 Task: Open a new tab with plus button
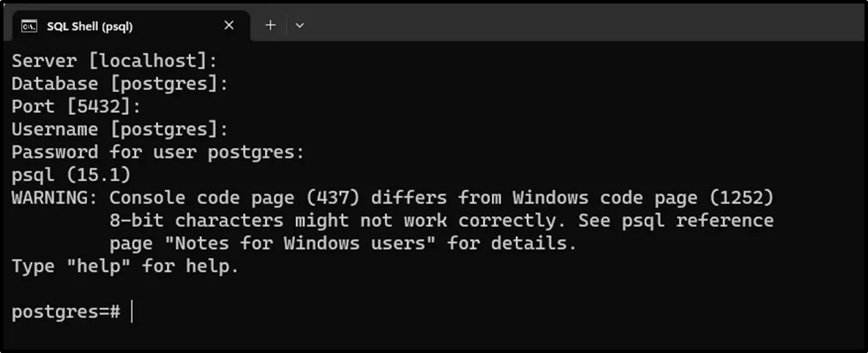[270, 26]
